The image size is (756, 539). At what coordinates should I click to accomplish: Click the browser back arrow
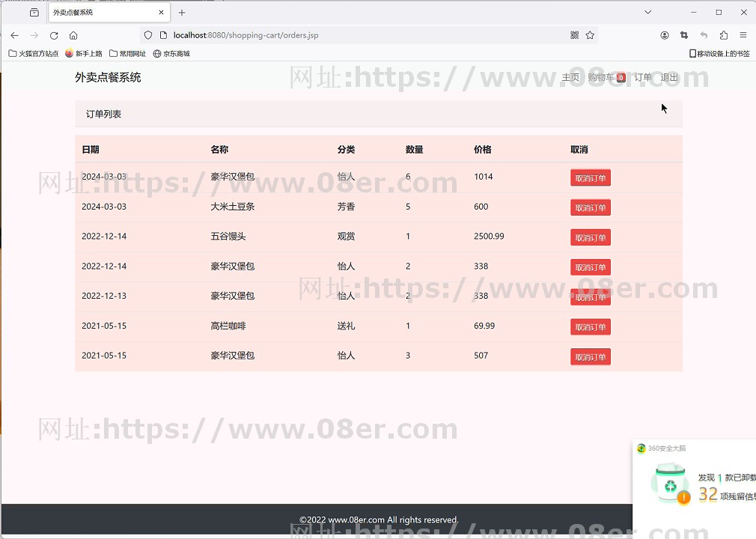(x=14, y=35)
